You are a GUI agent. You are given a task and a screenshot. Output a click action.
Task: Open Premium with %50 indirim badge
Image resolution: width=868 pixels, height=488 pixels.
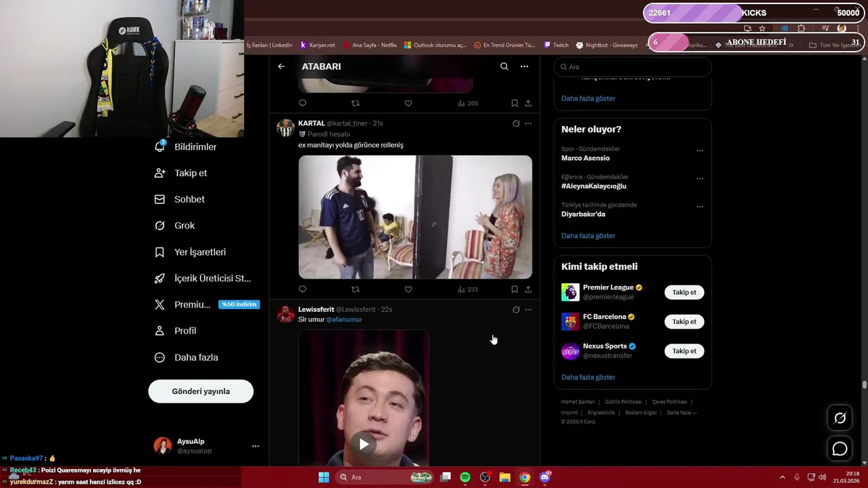[x=207, y=304]
